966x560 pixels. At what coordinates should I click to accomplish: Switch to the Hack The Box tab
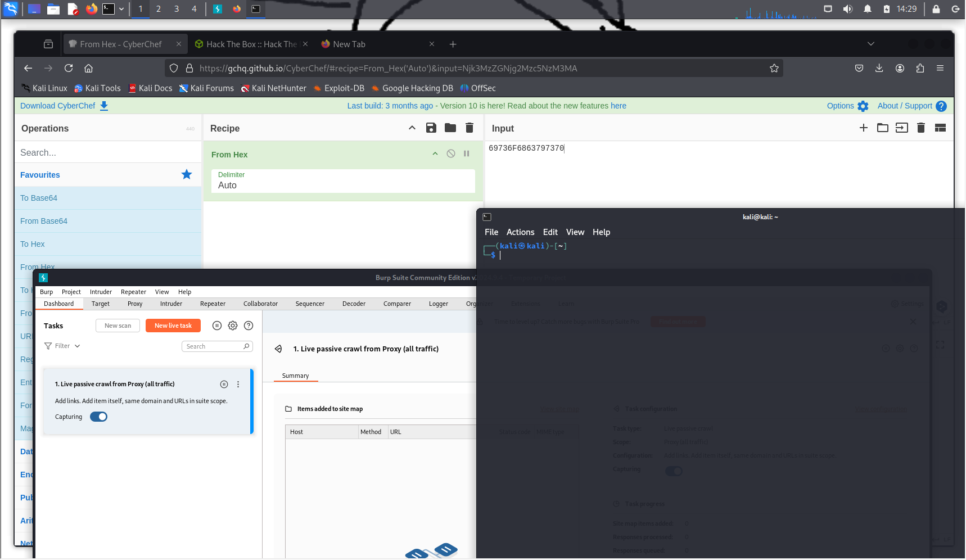click(x=251, y=44)
